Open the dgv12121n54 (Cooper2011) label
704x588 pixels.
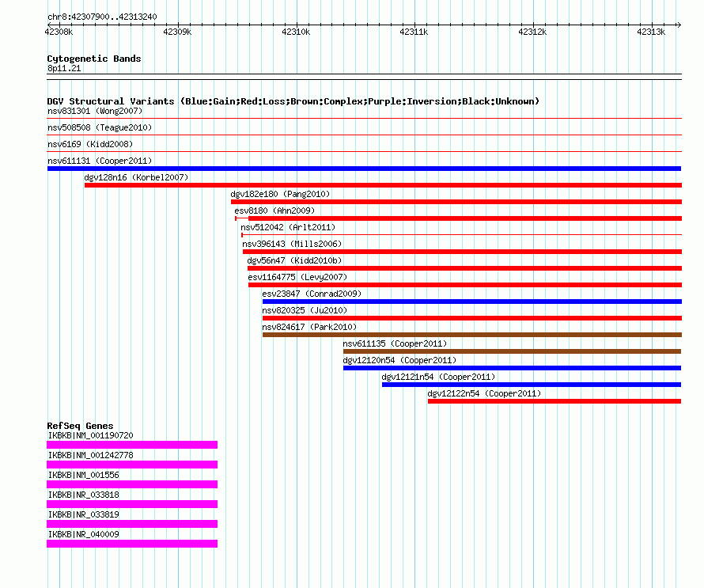[x=438, y=377]
